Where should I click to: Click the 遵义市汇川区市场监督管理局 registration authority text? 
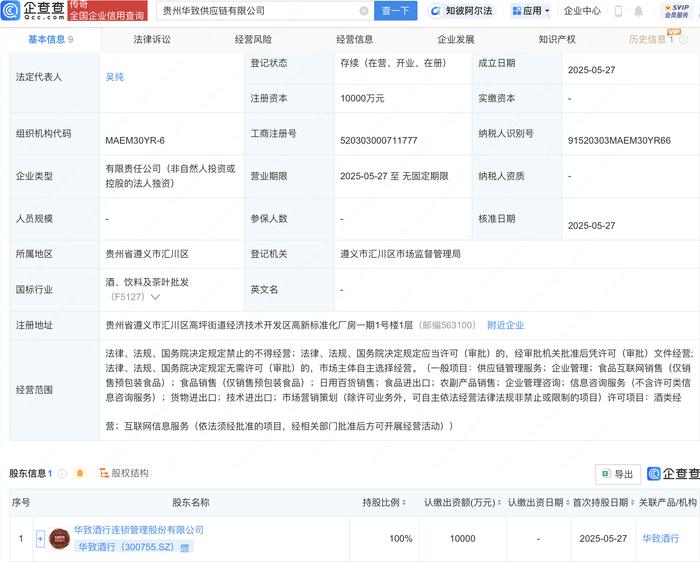(x=400, y=254)
